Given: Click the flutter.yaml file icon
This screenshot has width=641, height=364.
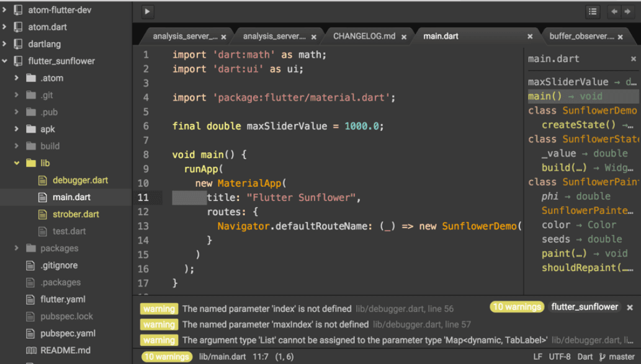Looking at the screenshot, I should click(x=30, y=300).
